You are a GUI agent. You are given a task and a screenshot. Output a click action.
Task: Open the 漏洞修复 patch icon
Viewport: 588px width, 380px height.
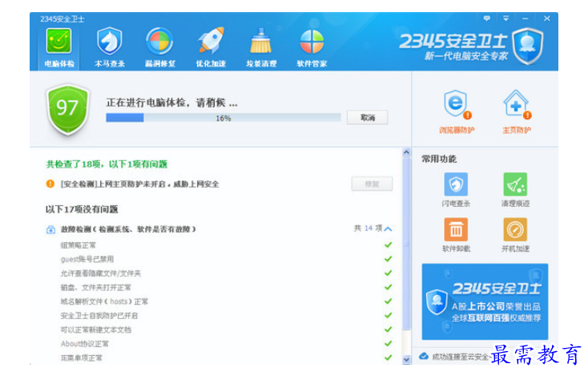pos(159,41)
